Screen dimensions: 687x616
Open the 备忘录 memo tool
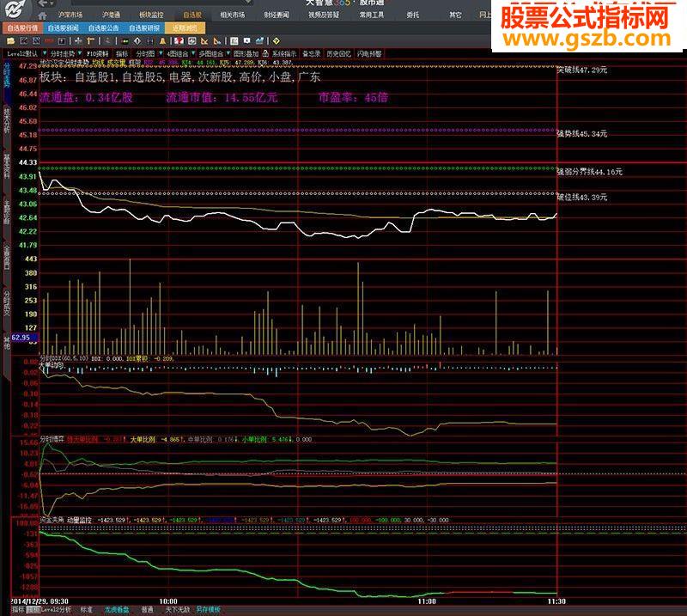click(313, 52)
